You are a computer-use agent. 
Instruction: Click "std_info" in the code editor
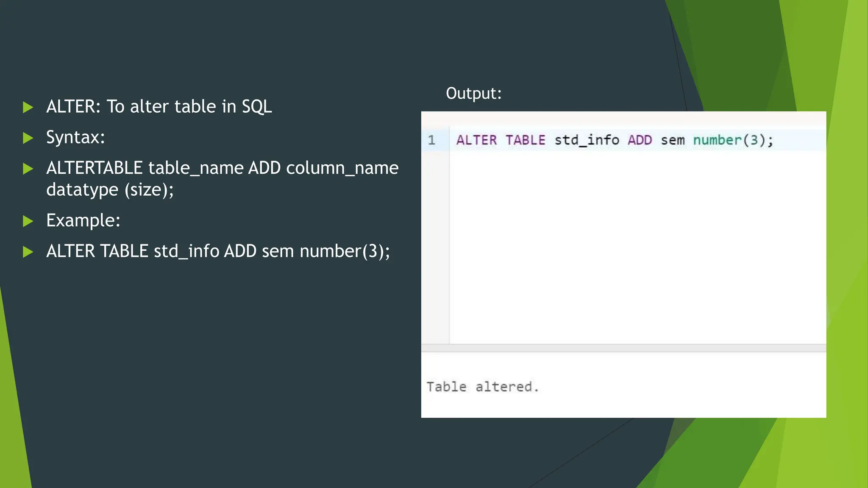(x=587, y=140)
